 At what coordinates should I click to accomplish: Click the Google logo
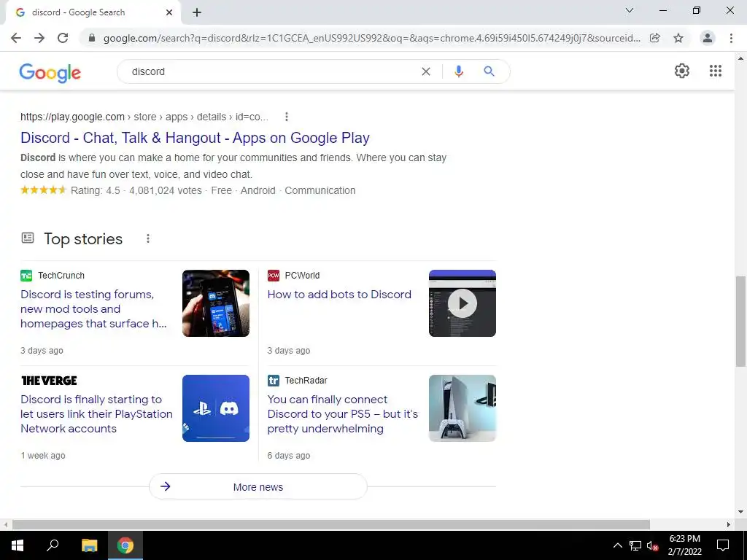[x=50, y=72]
